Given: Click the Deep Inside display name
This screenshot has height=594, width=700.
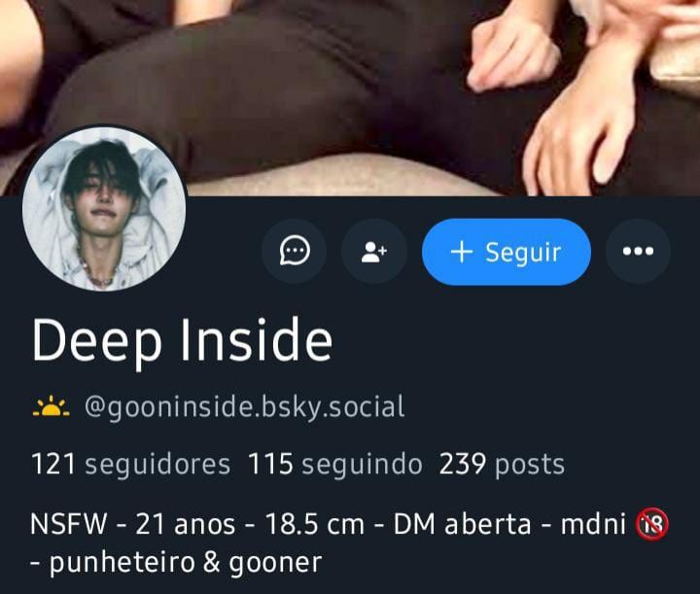Looking at the screenshot, I should [x=182, y=341].
